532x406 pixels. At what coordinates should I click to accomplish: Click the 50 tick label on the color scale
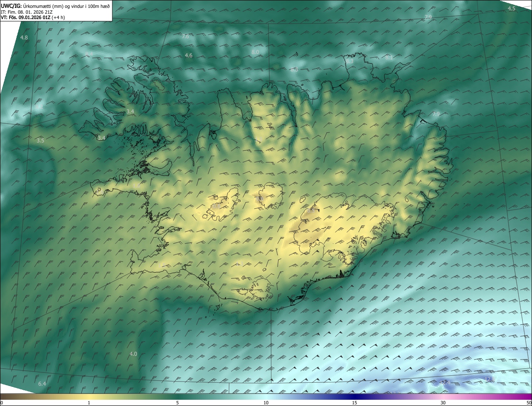coord(529,403)
